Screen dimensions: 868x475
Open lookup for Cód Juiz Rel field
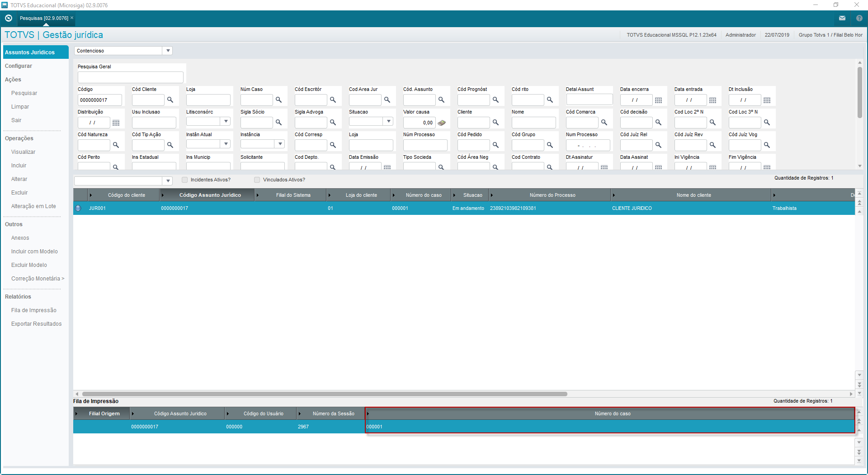pos(658,145)
